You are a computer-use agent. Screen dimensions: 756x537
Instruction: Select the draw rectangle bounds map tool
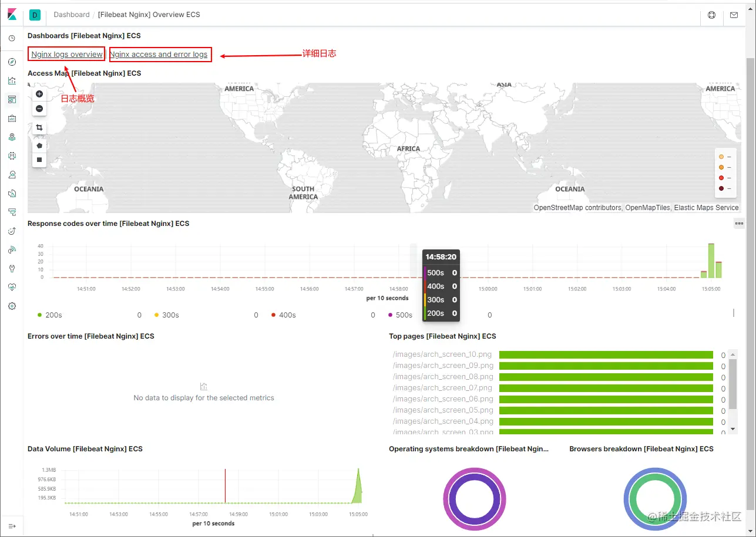point(39,159)
